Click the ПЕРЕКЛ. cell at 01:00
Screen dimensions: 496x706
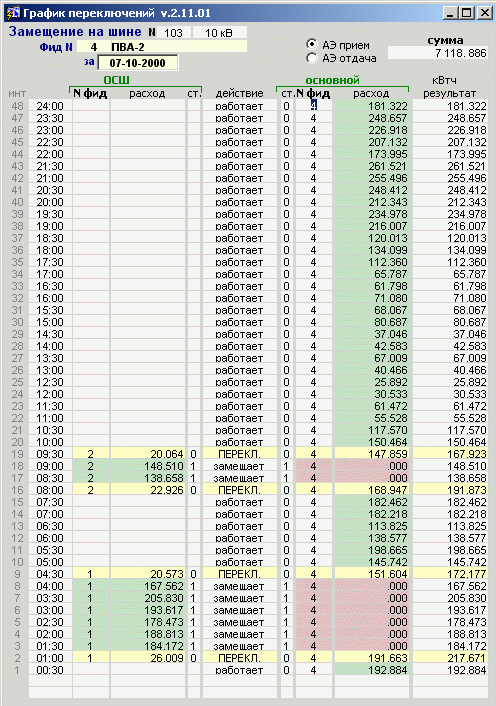coord(239,658)
